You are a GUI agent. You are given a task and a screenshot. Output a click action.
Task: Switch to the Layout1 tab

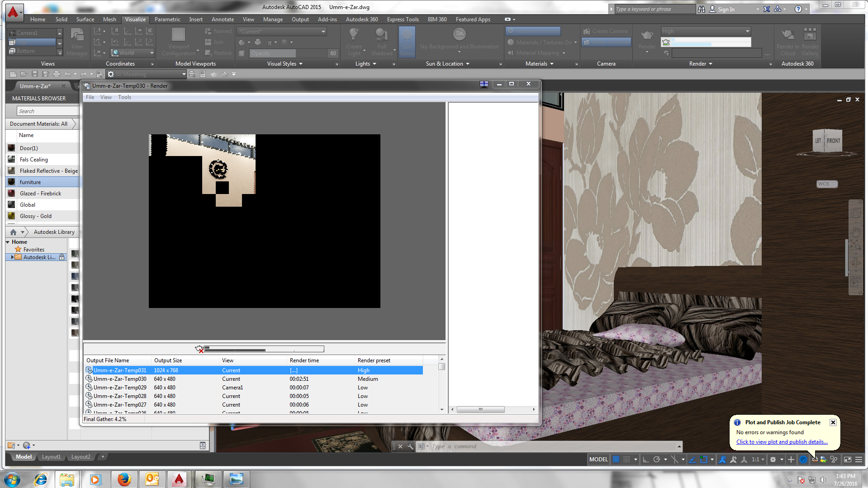pyautogui.click(x=51, y=457)
